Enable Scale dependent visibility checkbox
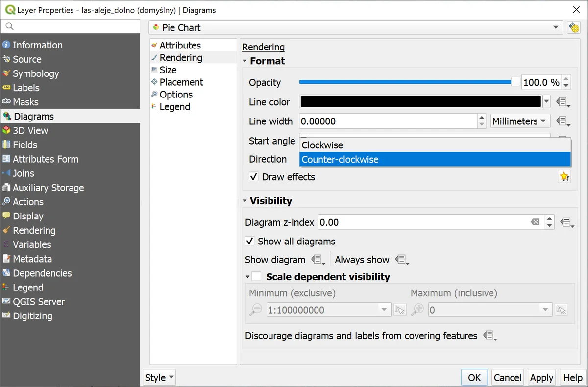588x387 pixels. (x=257, y=277)
